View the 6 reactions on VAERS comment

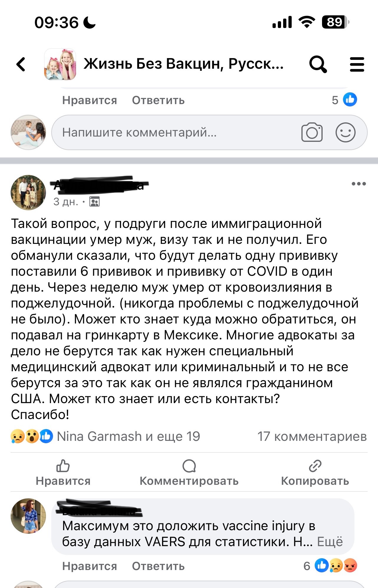pos(331,566)
